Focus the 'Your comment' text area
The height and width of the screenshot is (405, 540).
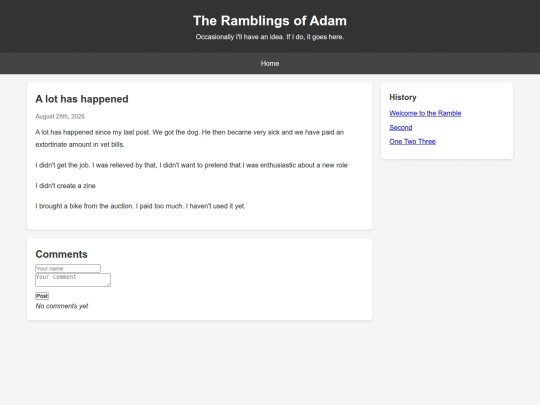(x=73, y=280)
